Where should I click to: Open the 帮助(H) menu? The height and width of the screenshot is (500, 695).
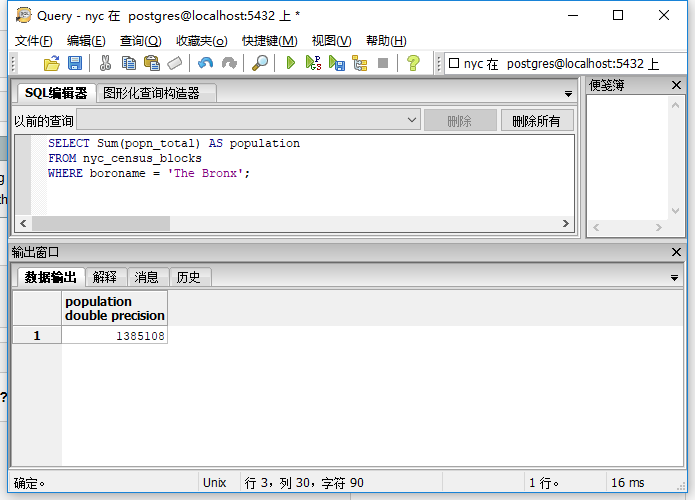(x=386, y=41)
